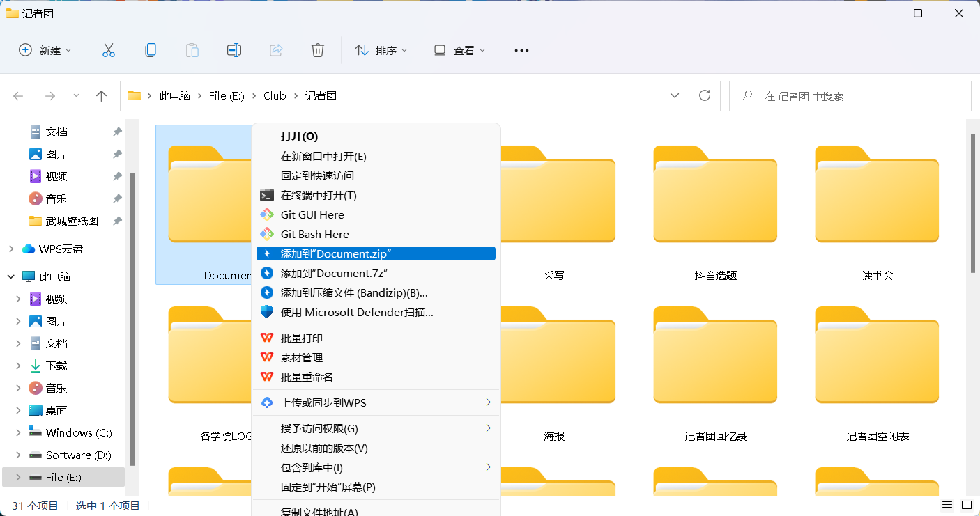The height and width of the screenshot is (516, 980).
Task: Click the 在 记者团 中搜索 search box
Action: coord(850,96)
